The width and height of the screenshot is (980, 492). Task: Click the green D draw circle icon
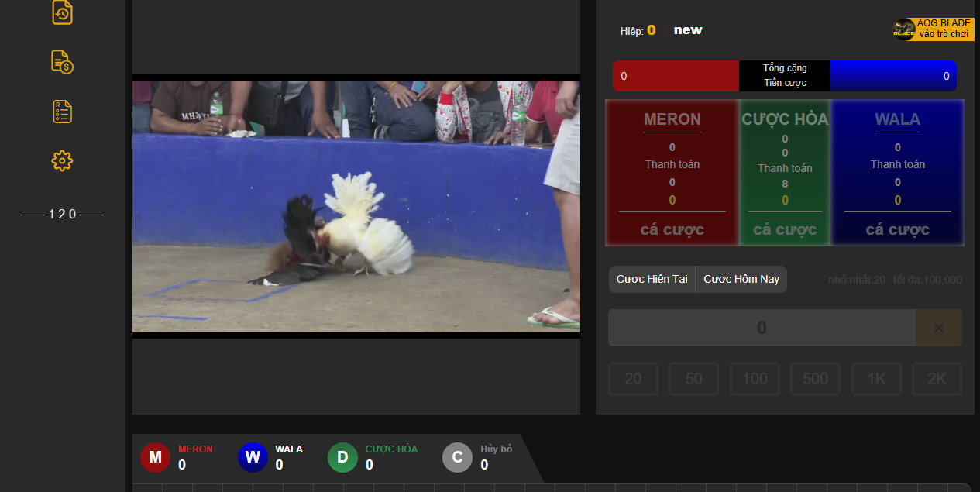tap(342, 457)
